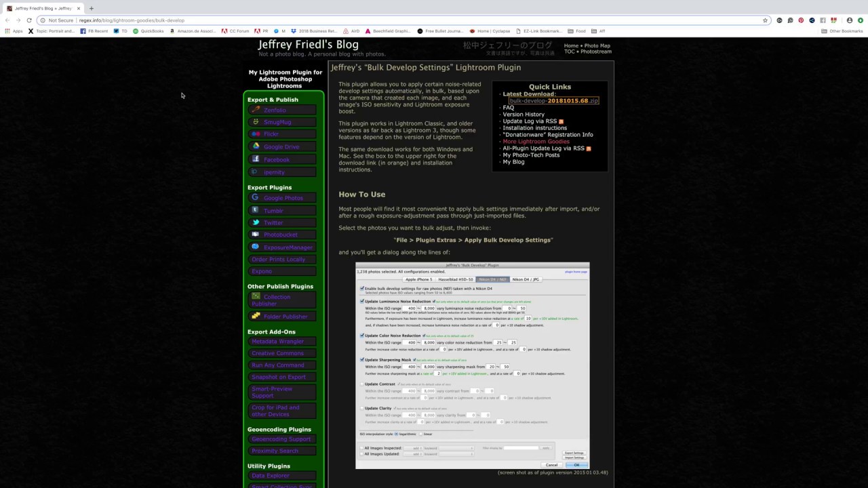Switch to the Jeffrey Friedl's Blog tab

point(42,8)
